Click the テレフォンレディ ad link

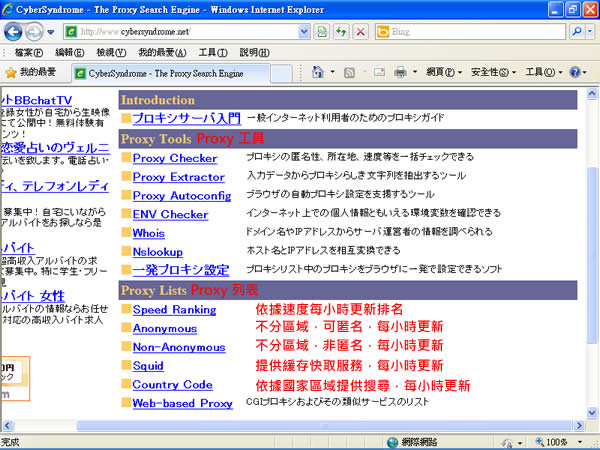[x=55, y=186]
